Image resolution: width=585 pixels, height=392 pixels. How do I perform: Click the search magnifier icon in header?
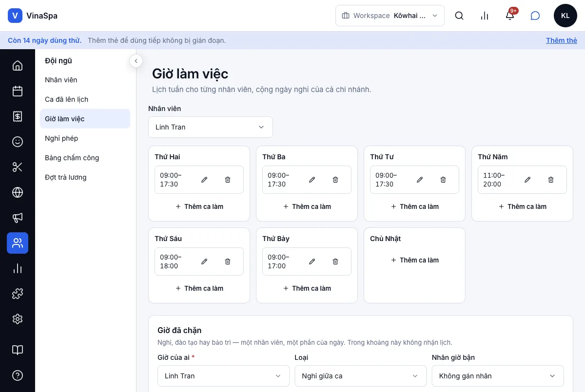(459, 16)
